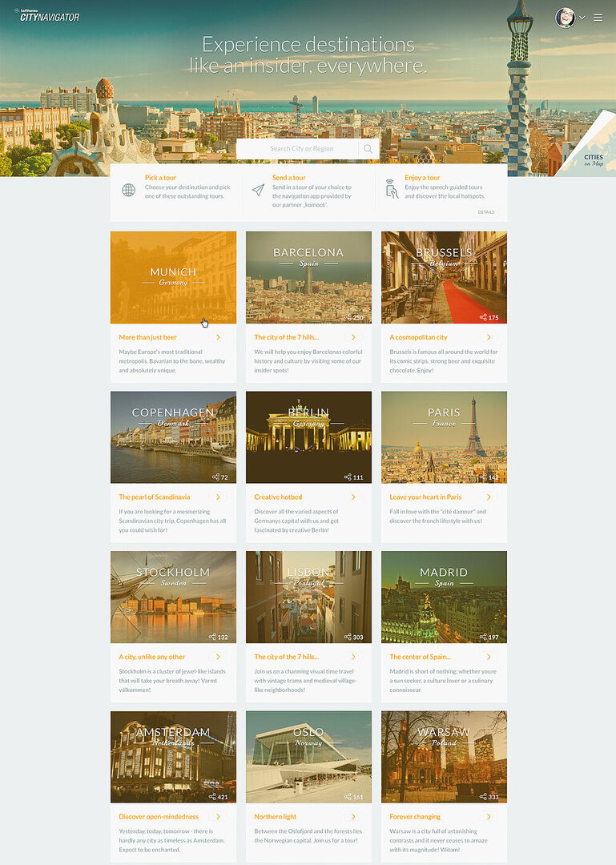Open Cities on Map corner link
The height and width of the screenshot is (865, 616).
(x=594, y=159)
